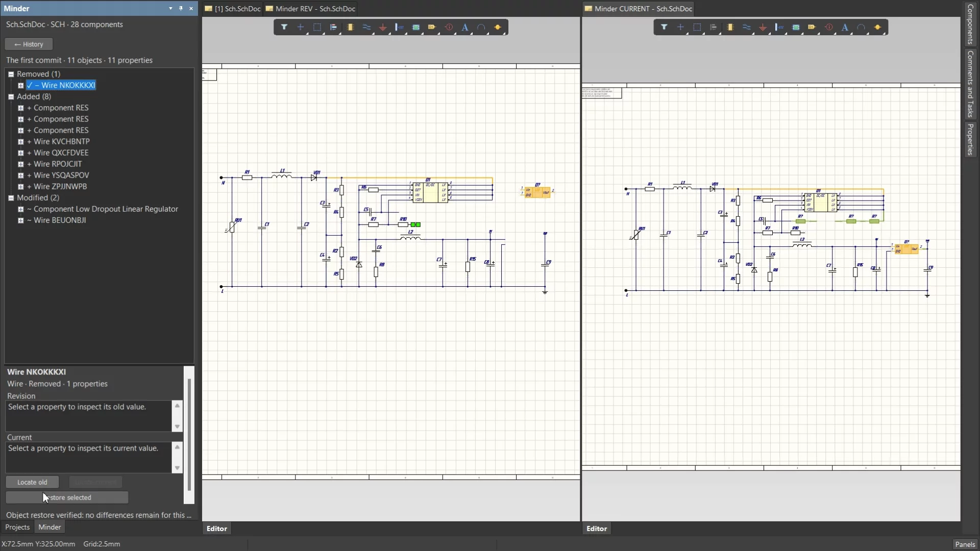Open the Properties side panel tab
Viewport: 980px width, 551px height.
pyautogui.click(x=970, y=139)
